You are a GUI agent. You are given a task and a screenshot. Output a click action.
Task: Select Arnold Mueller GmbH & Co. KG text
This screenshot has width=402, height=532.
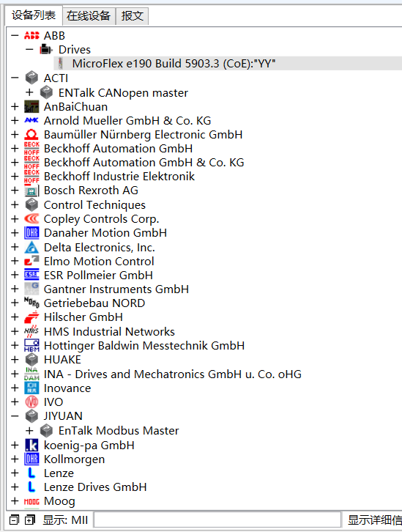[127, 120]
